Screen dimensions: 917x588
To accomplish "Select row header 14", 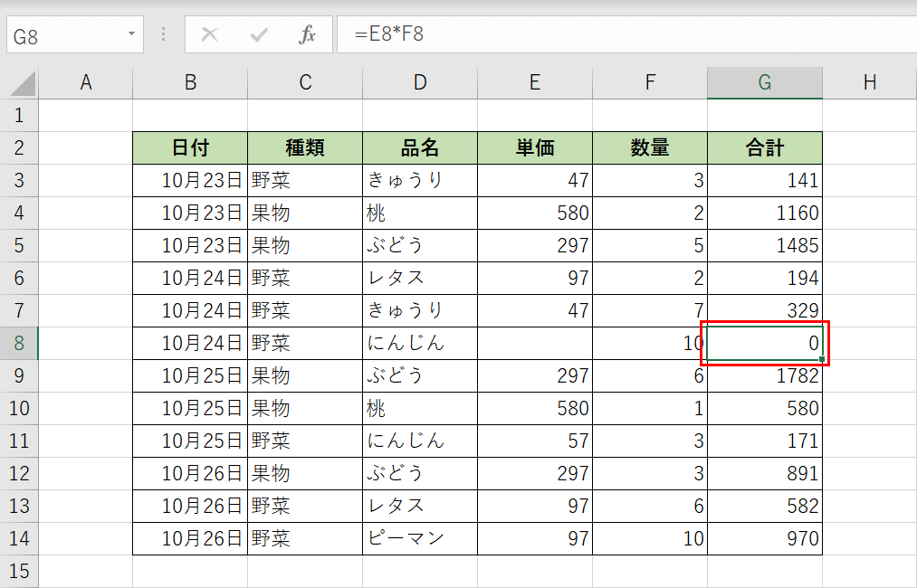I will pyautogui.click(x=20, y=538).
